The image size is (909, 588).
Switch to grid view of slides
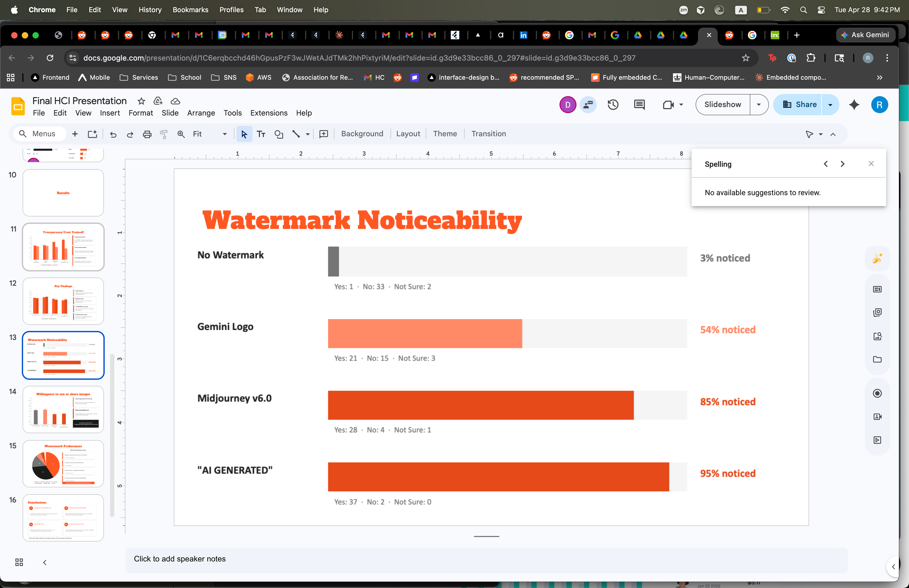19,562
